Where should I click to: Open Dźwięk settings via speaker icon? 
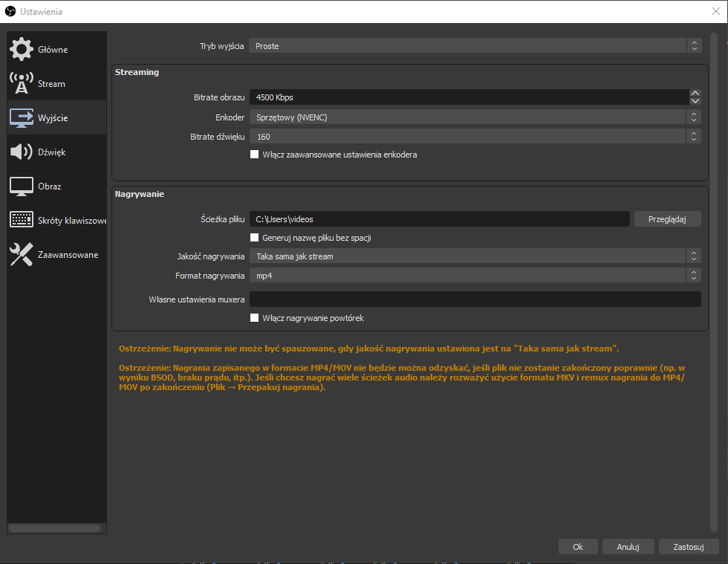click(21, 152)
